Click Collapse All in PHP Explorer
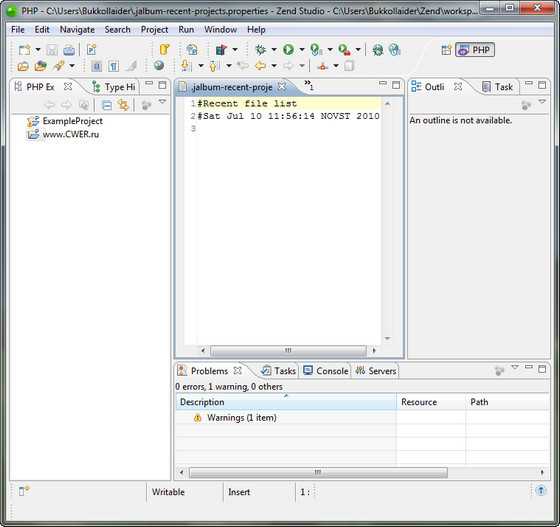This screenshot has width=560, height=527. (106, 105)
